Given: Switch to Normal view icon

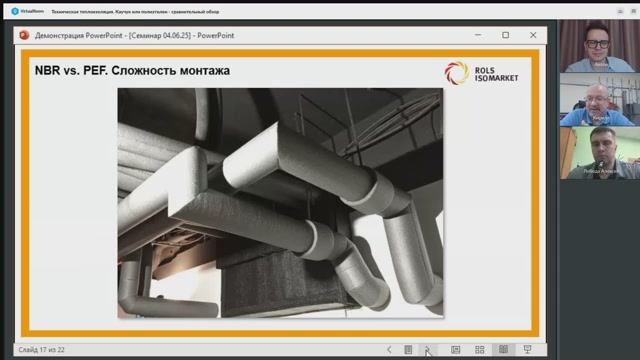Looking at the screenshot, I should 456,349.
